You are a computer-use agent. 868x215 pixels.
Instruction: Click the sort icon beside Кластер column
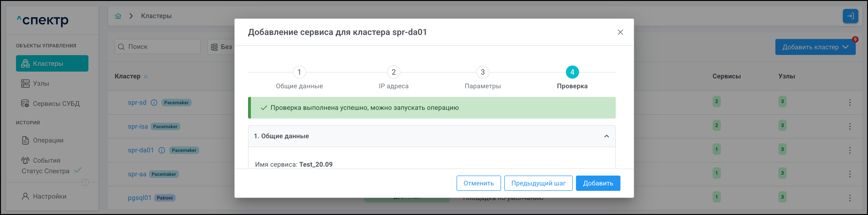(146, 77)
